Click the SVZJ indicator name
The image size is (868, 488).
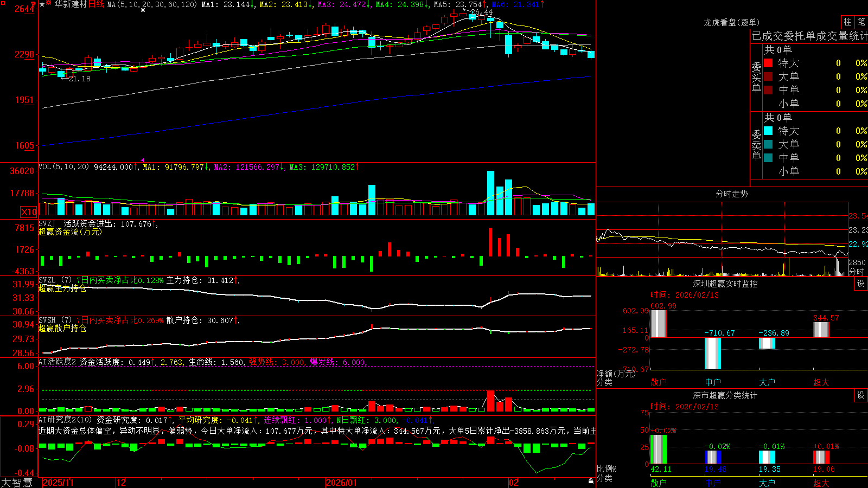(x=47, y=224)
